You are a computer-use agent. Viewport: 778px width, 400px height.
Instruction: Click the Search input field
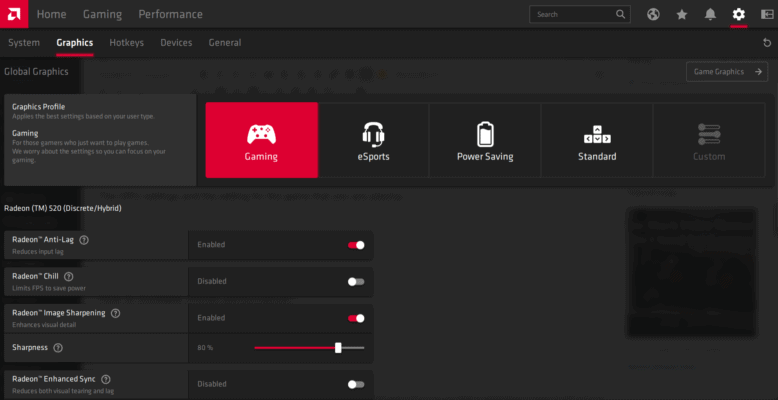580,14
